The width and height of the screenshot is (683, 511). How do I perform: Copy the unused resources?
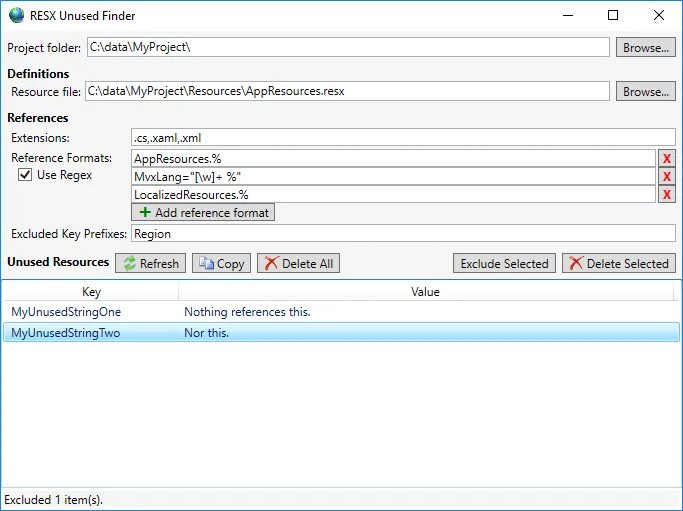[221, 263]
